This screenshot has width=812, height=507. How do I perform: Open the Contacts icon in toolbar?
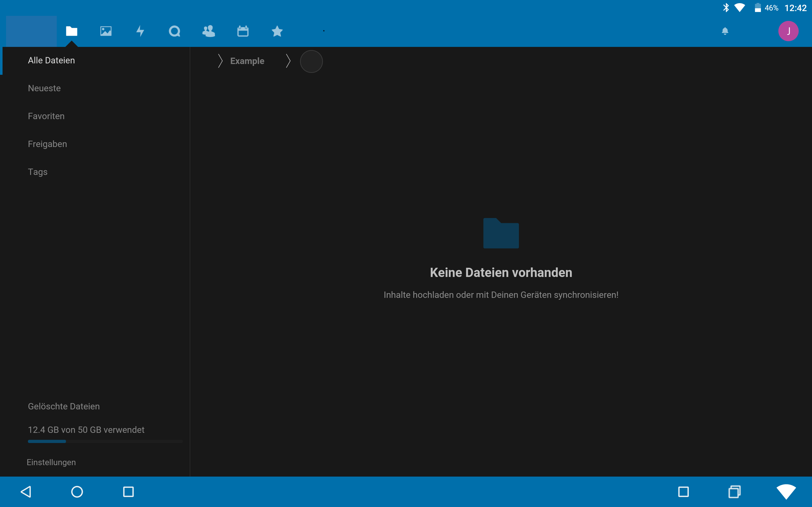(x=208, y=31)
